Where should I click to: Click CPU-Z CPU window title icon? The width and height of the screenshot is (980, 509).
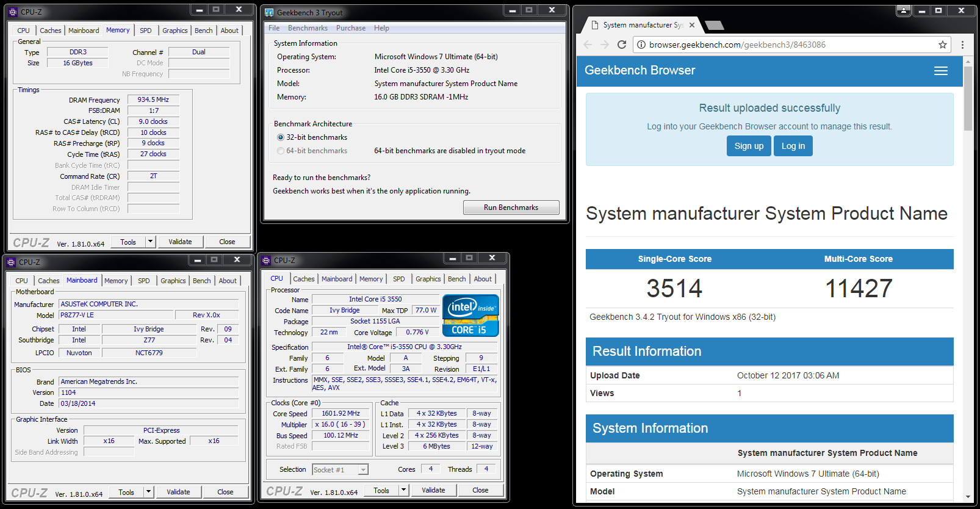[x=266, y=260]
